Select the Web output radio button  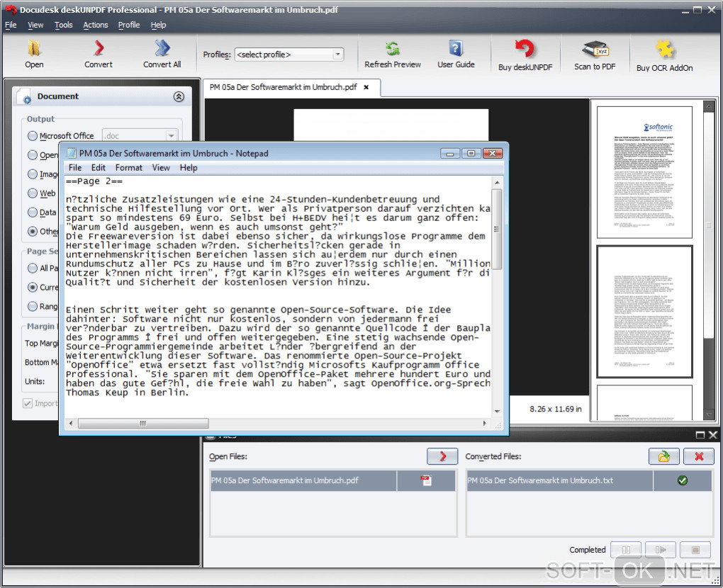tap(33, 193)
